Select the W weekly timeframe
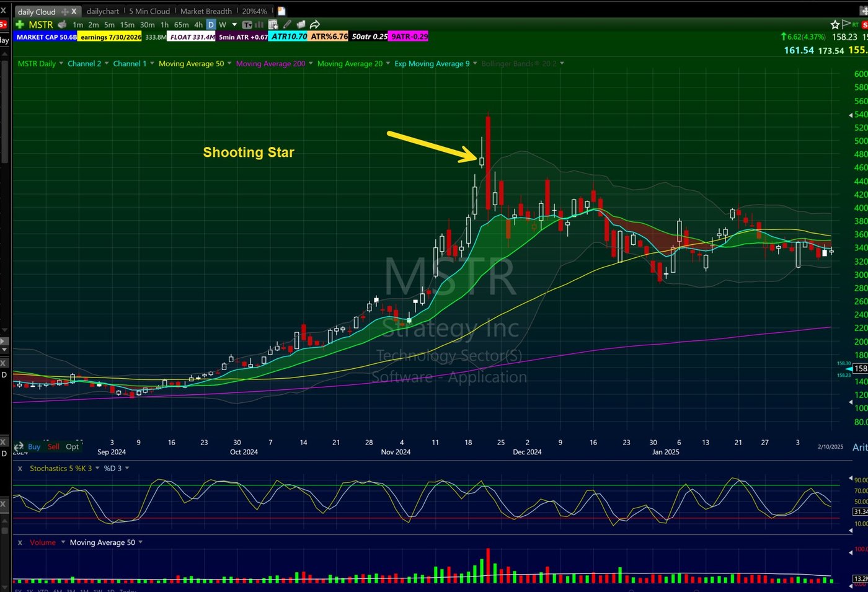 223,25
